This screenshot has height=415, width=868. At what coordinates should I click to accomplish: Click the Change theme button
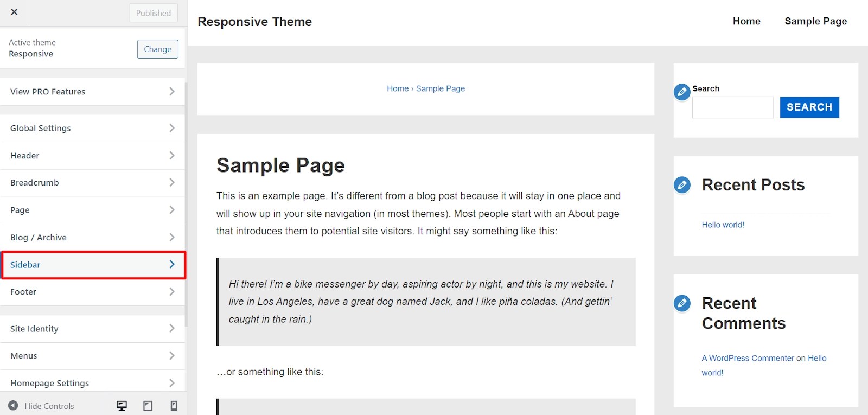(x=157, y=49)
